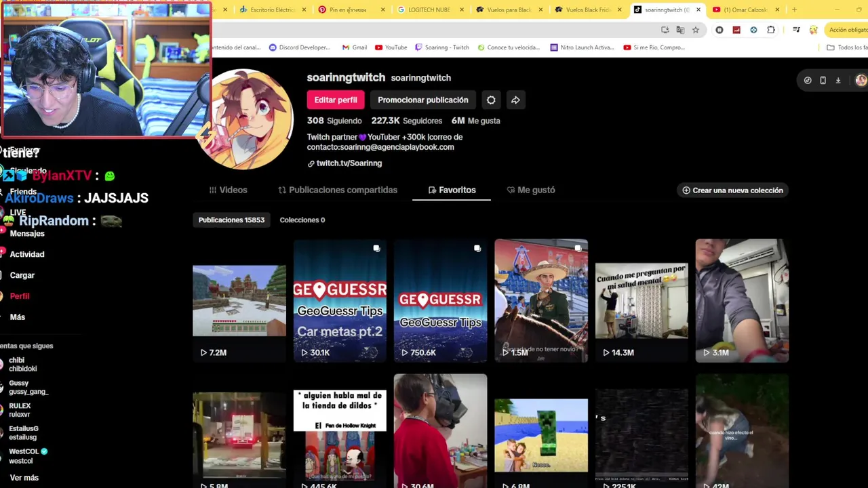Click the translate page icon in address bar

[680, 30]
